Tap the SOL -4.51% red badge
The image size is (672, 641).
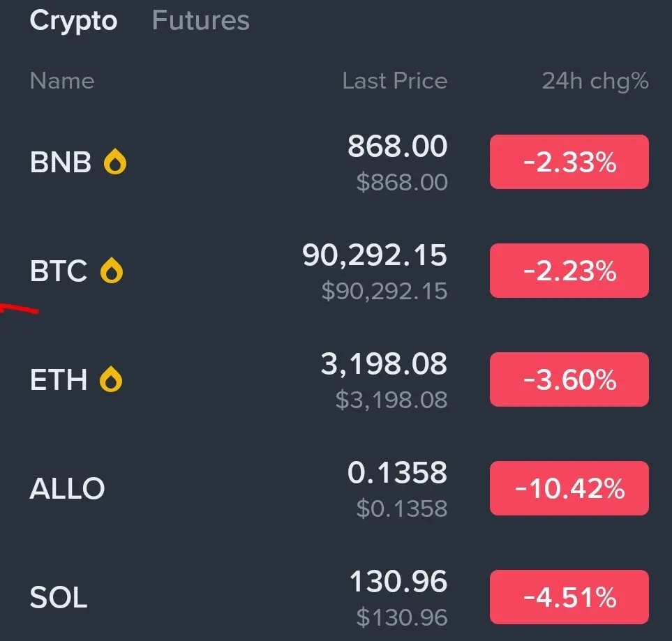pos(569,598)
